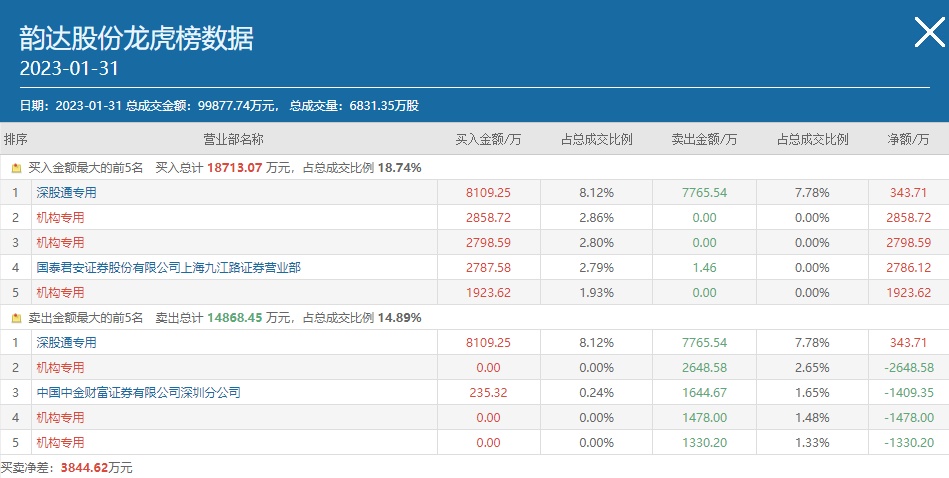
Task: Click 机构专用 with sell amount 2648.58
Action: [60, 367]
